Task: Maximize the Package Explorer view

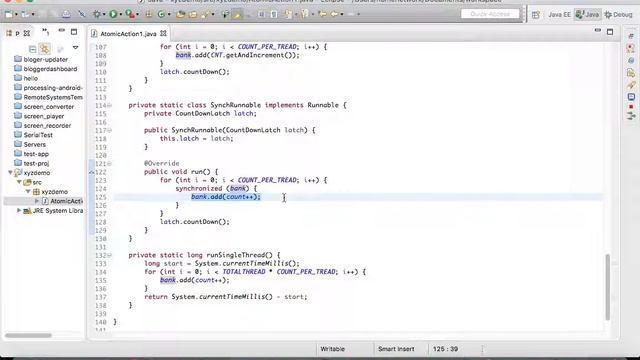Action: [74, 32]
